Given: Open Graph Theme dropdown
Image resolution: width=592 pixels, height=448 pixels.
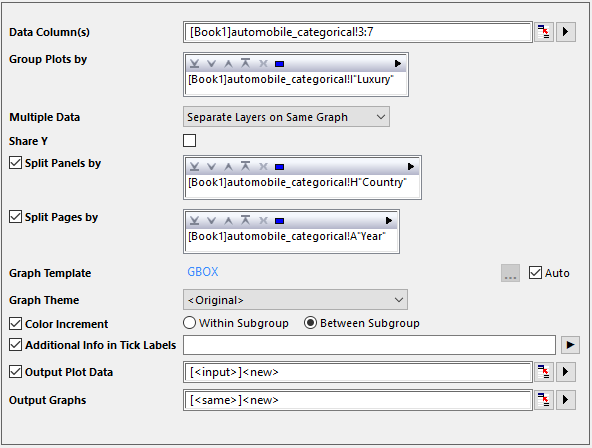Looking at the screenshot, I should click(x=295, y=300).
